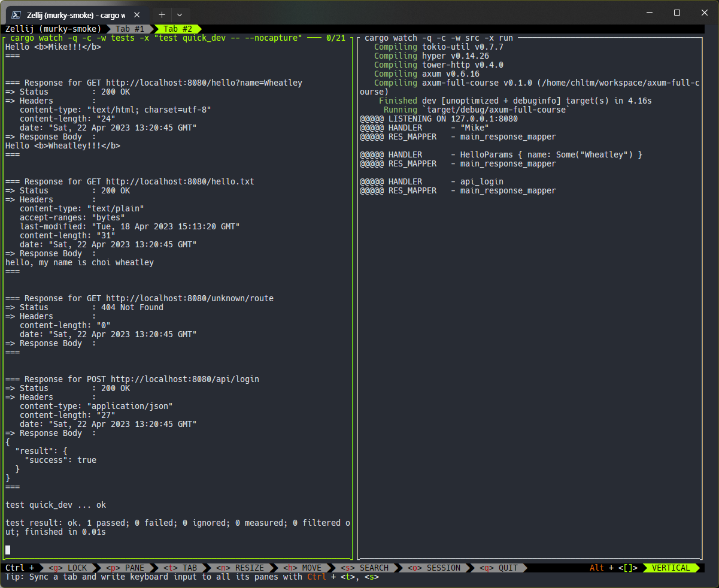The image size is (719, 588).
Task: Focus left pane titled cargo watch tests
Action: coord(156,38)
